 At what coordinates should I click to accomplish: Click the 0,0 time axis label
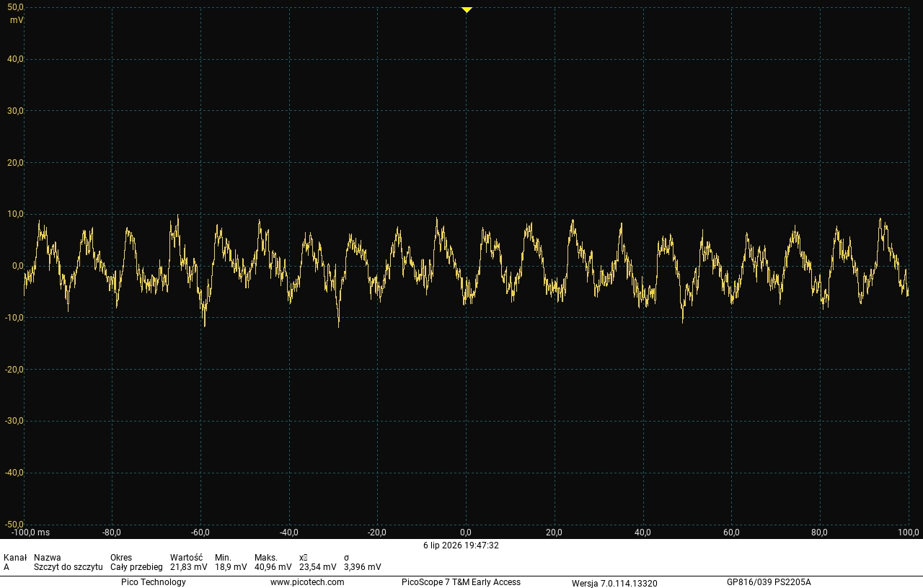point(467,533)
